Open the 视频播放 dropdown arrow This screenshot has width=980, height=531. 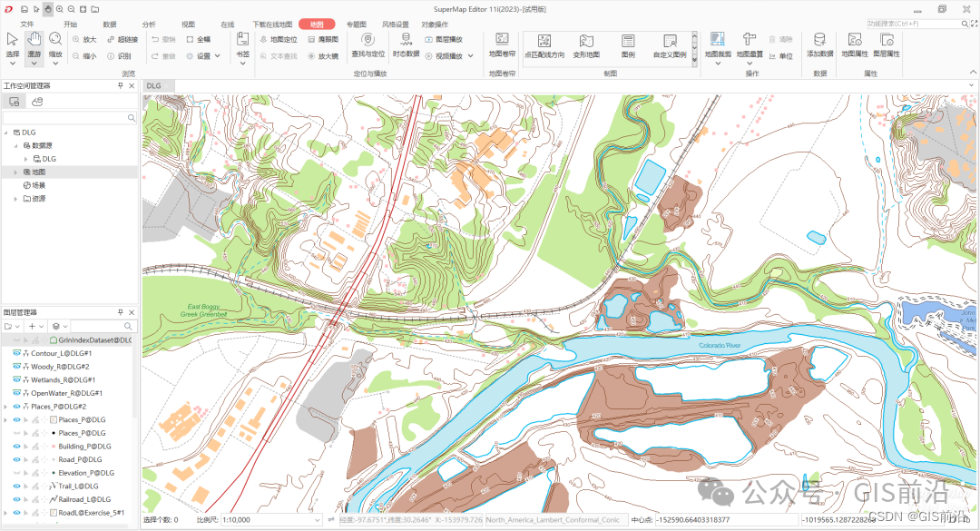tap(471, 56)
